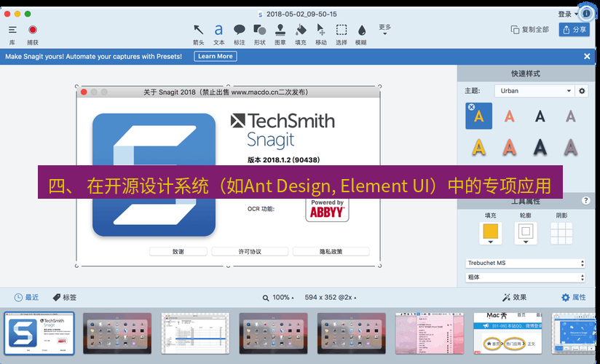Viewport: 600px width, 364px height.
Task: Choose the navy shadowed A in second row
Action: tap(540, 146)
